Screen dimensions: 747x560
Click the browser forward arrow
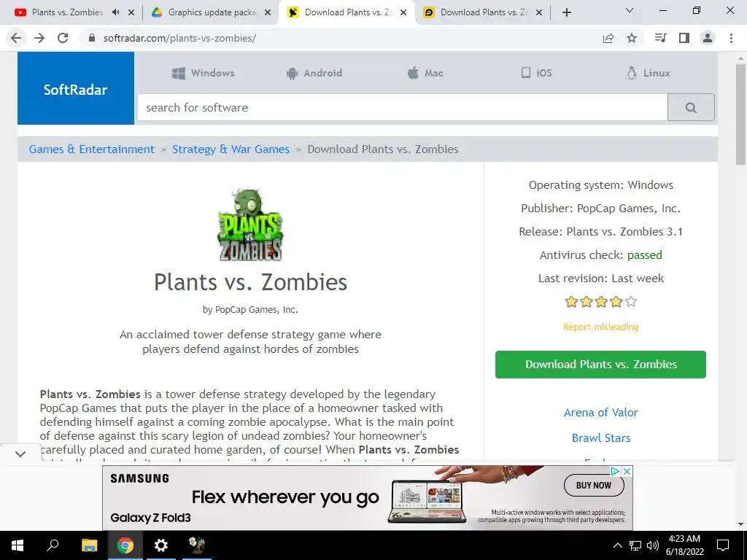[x=39, y=38]
